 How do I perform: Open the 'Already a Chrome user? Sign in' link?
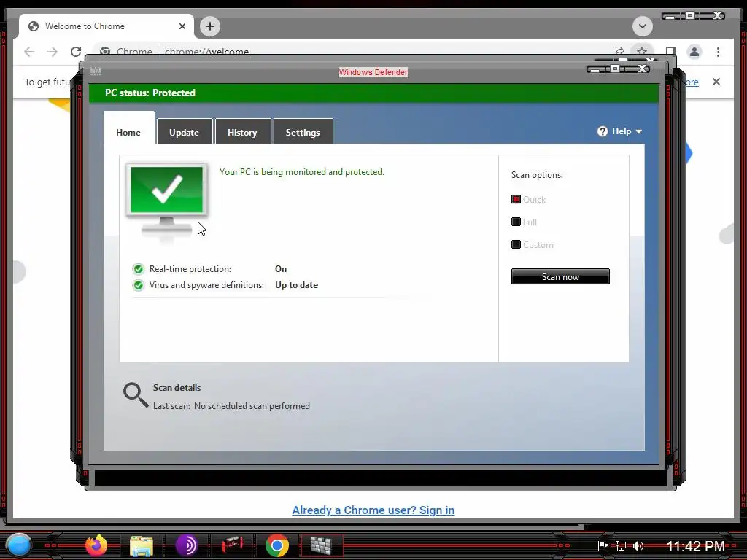pyautogui.click(x=373, y=510)
